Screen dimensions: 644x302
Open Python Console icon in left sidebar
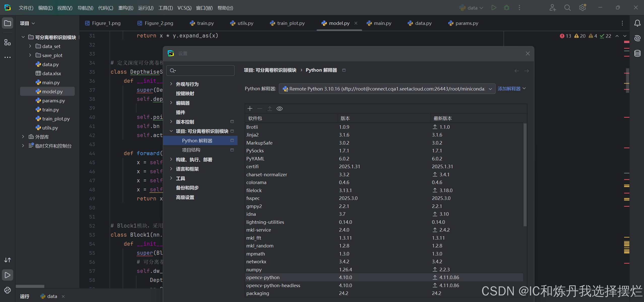point(8,290)
